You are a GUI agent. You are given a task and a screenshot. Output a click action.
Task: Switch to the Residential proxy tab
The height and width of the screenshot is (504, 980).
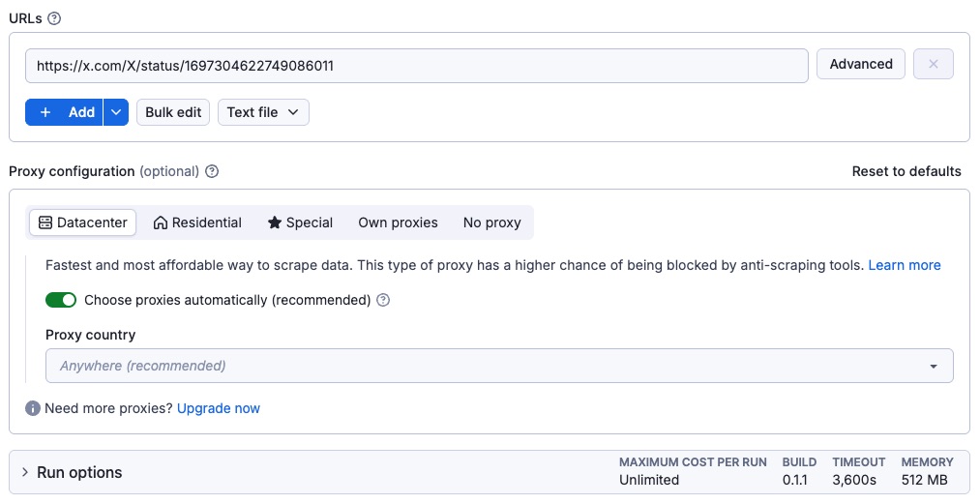[x=197, y=222]
